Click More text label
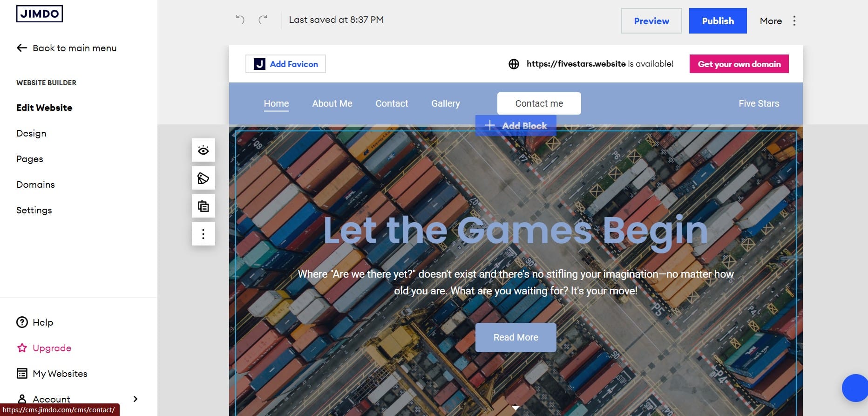 [x=771, y=21]
